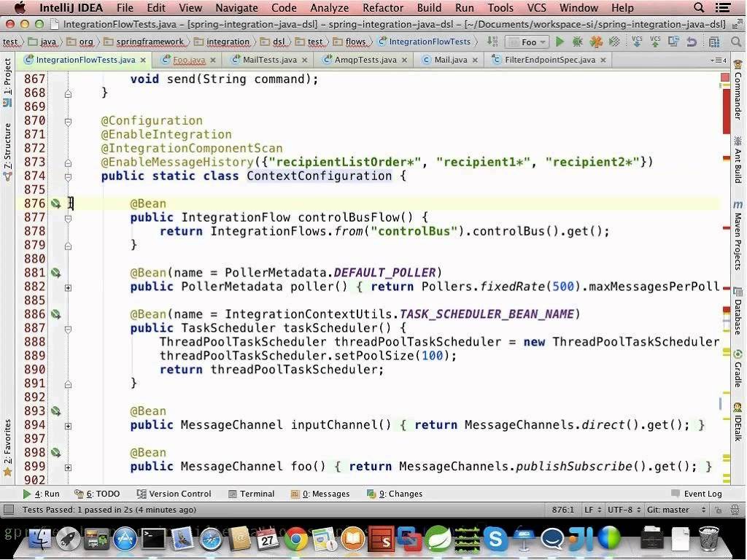This screenshot has width=747, height=560.
Task: Click the Search Everywhere magnifier in toolbar
Action: [x=736, y=42]
